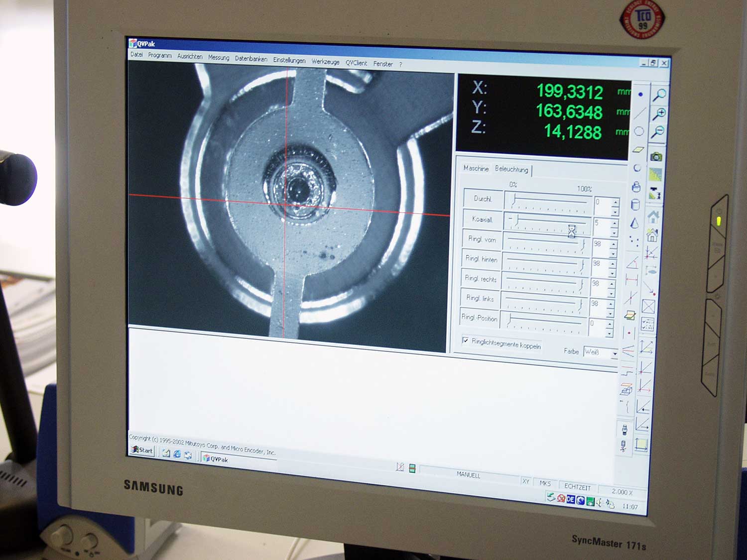
Task: Click the yellow rectangle frame icon
Action: 641,445
